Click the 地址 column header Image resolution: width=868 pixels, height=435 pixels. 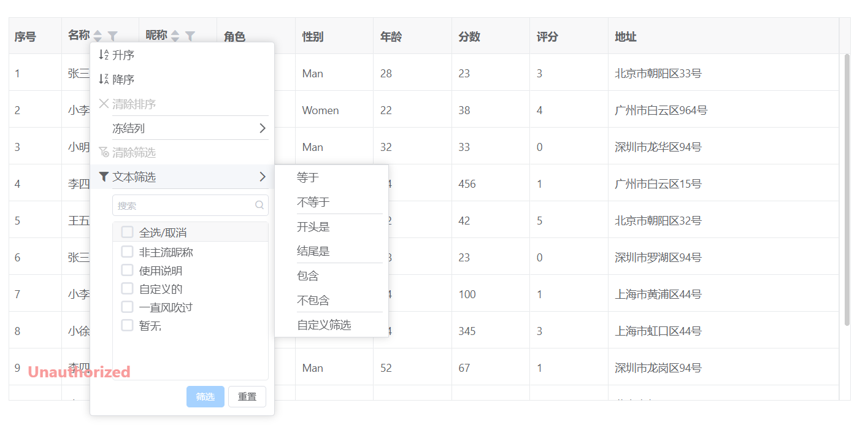[x=724, y=36]
